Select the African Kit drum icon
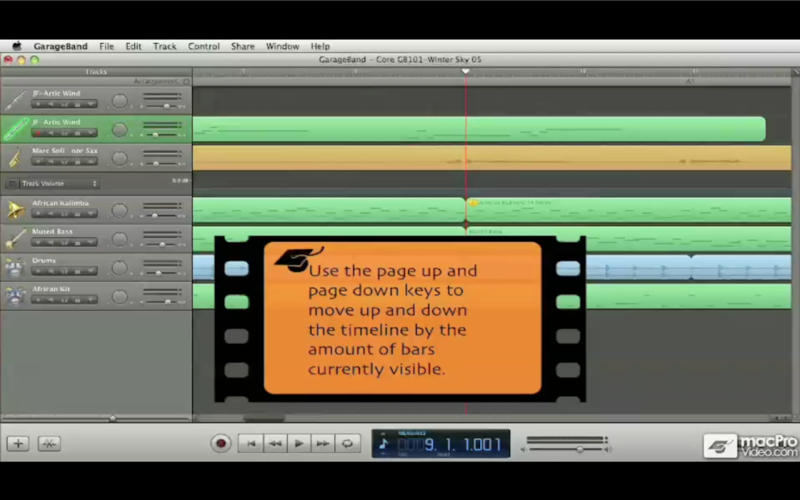This screenshot has height=500, width=800. 15,296
